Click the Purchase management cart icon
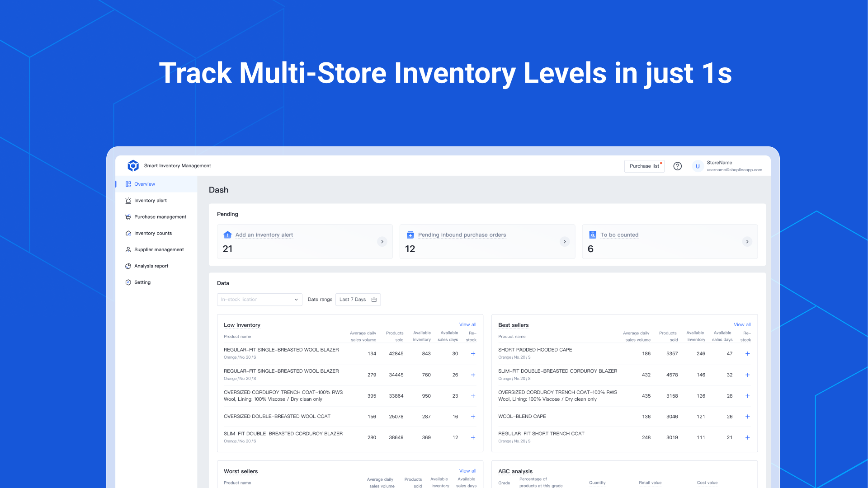This screenshot has height=488, width=868. (x=128, y=217)
